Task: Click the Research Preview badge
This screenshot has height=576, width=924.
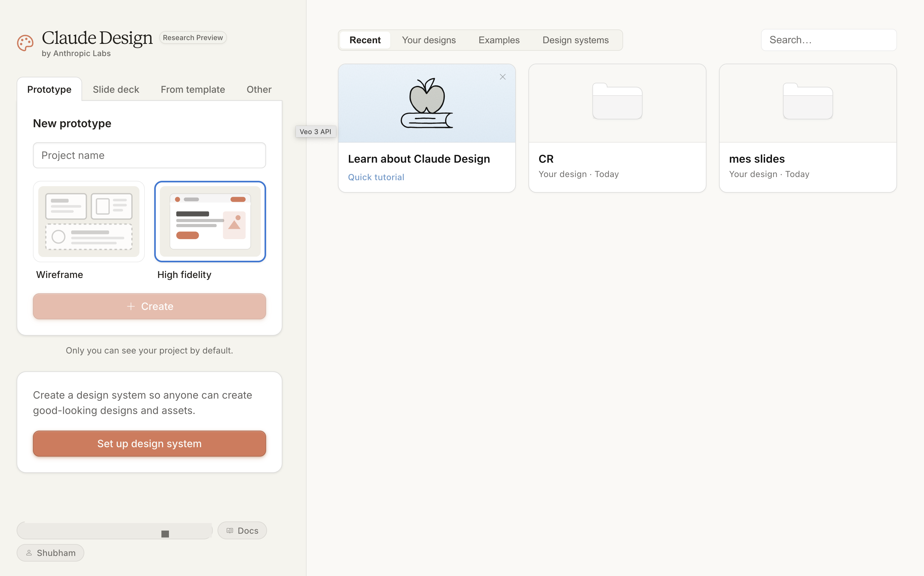Action: (x=193, y=38)
